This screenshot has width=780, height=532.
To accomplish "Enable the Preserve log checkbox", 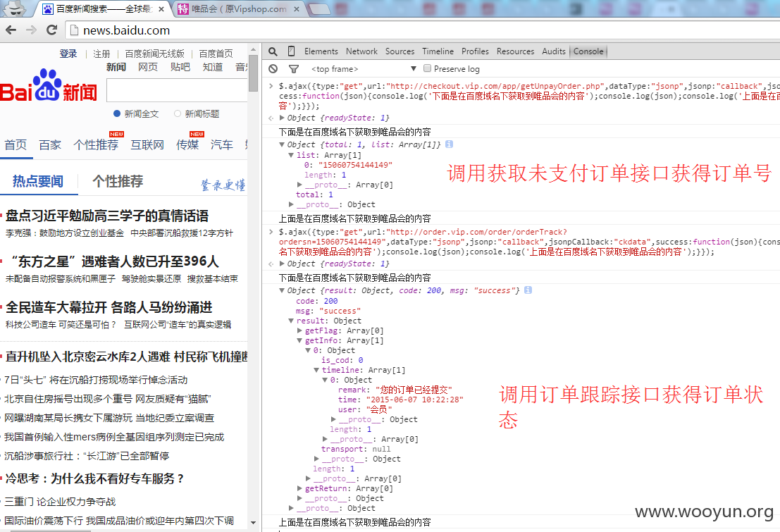I will (x=427, y=68).
